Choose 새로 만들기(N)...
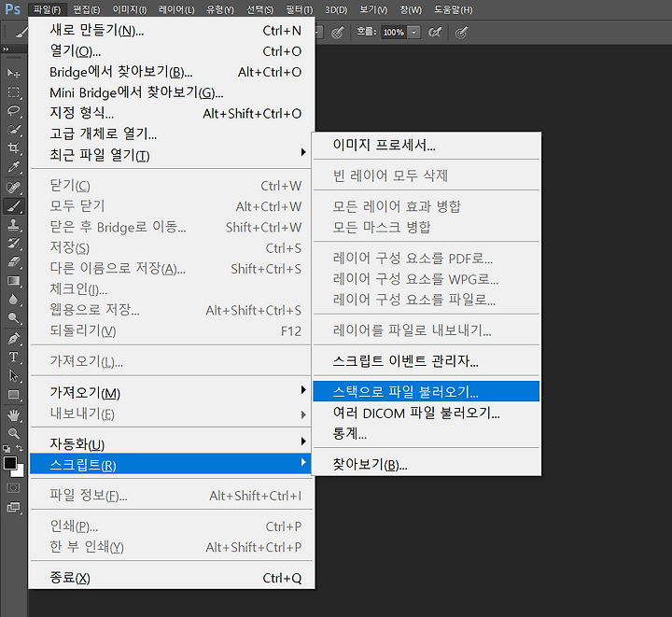672x617 pixels. coord(172,31)
